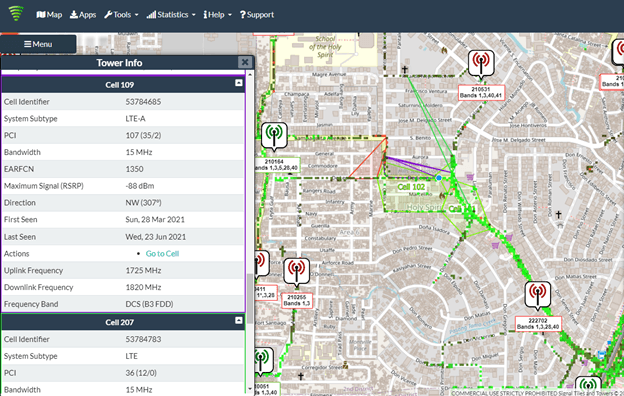
Task: Click the Cell 109 header title
Action: coord(119,85)
